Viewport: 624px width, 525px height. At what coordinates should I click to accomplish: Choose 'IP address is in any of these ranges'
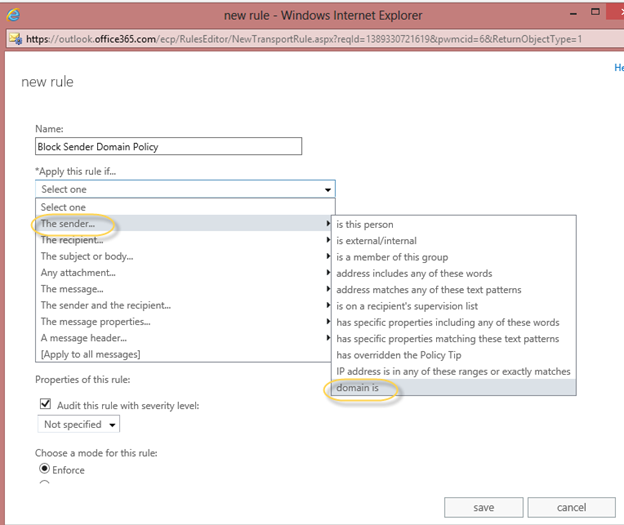pos(454,371)
